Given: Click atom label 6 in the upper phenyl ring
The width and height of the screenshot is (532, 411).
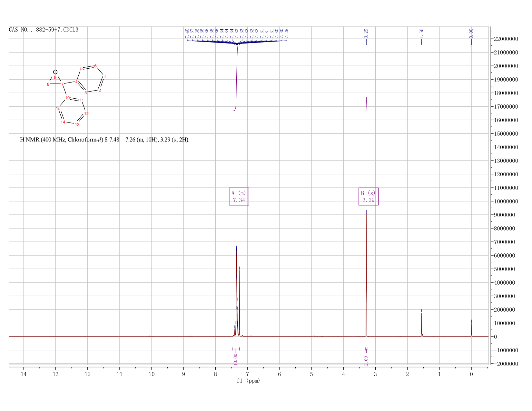Looking at the screenshot, I should click(95, 66).
